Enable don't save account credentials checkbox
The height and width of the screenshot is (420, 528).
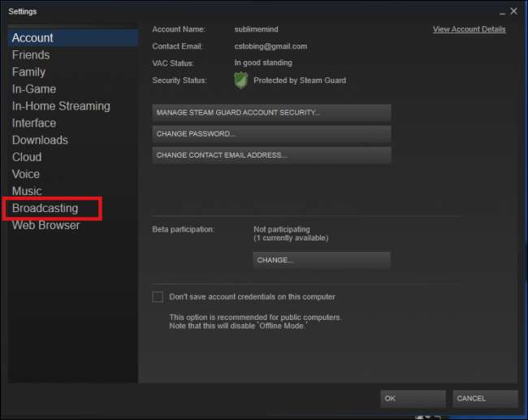pyautogui.click(x=158, y=297)
